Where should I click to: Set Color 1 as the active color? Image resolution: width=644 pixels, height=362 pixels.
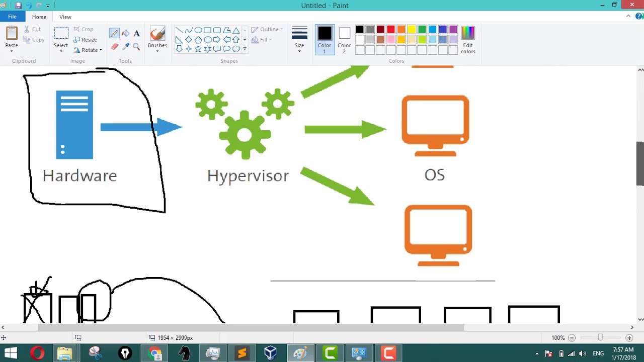[325, 39]
